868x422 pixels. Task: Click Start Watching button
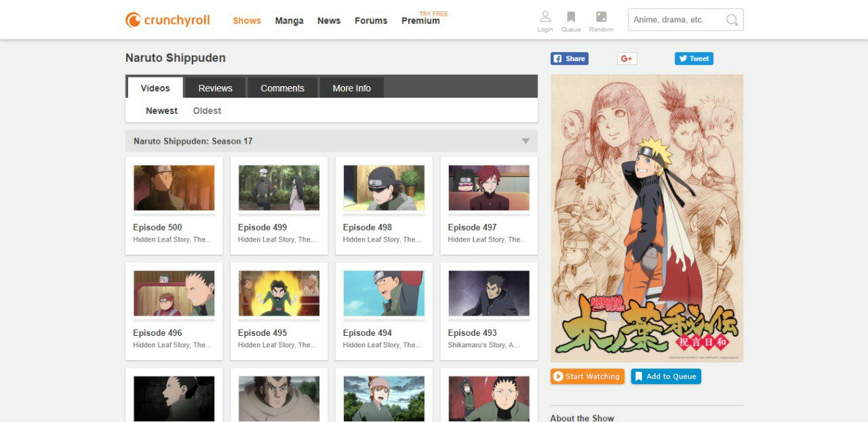(587, 377)
